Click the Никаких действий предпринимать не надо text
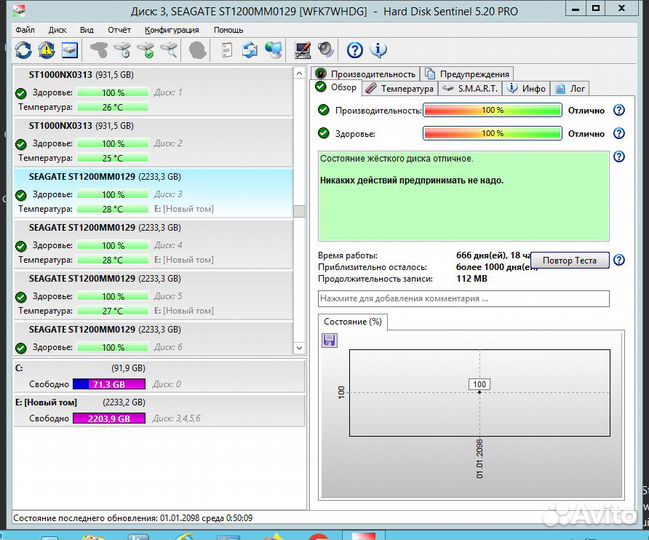The width and height of the screenshot is (649, 540). 412,180
